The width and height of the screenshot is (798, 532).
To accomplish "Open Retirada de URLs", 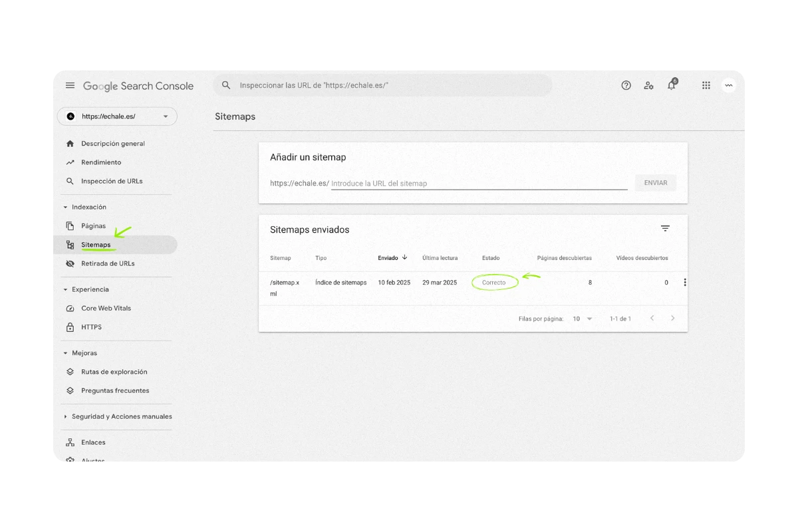I will tap(108, 263).
